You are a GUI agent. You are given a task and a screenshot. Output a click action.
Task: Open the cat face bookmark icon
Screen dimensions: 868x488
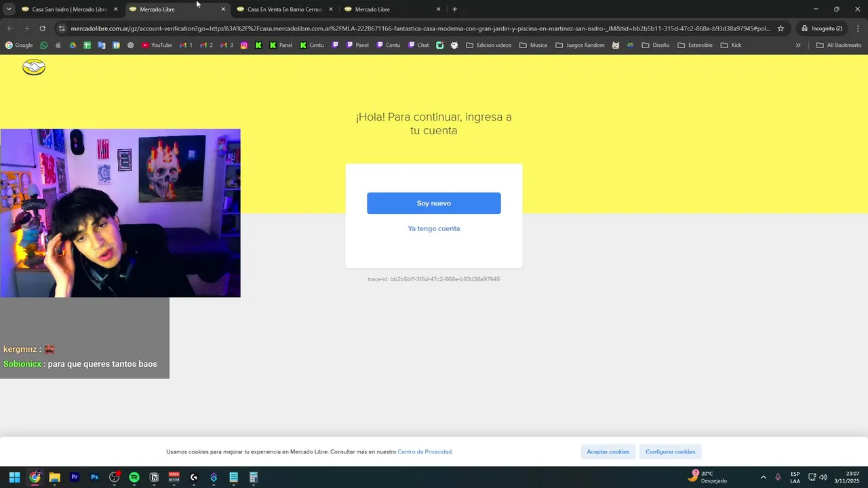[x=616, y=45]
